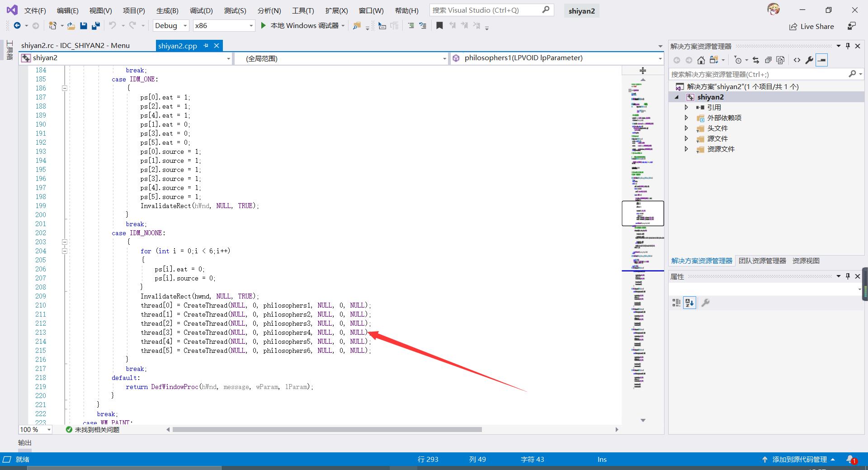Toggle Alphabetical sort in Properties panel
This screenshot has width=868, height=470.
point(689,303)
